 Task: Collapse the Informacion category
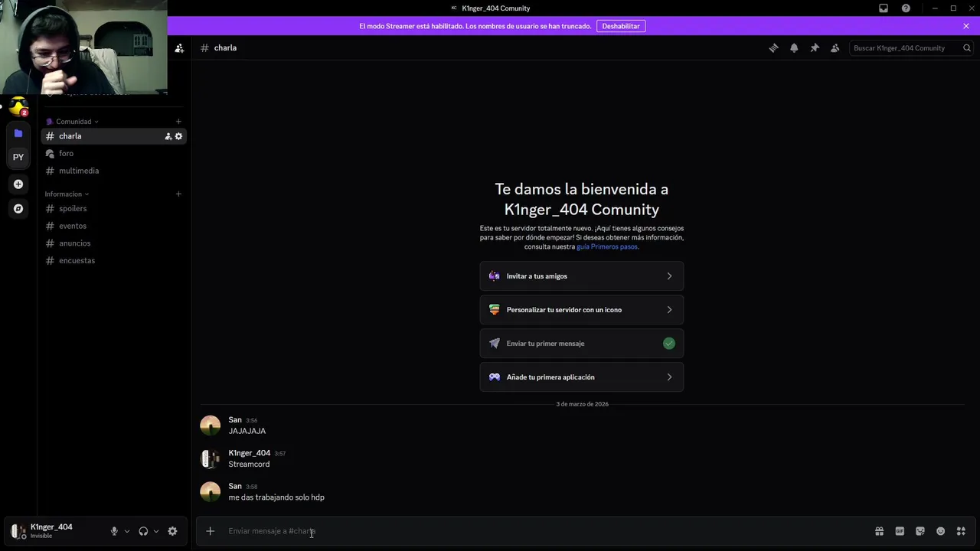click(67, 194)
